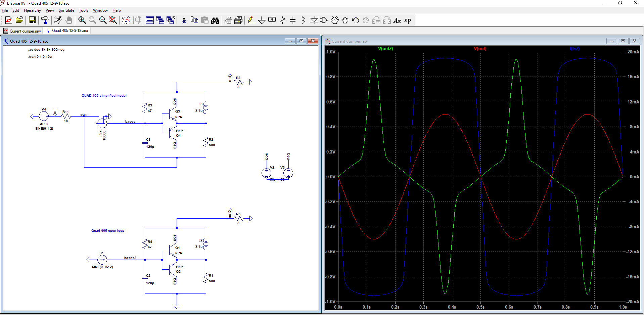Click the Tile Windows icon
644x315 pixels.
point(150,20)
